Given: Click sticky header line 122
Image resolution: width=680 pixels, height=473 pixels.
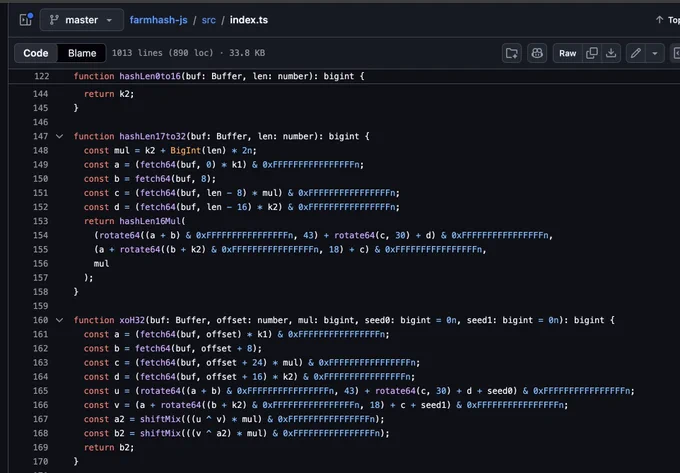Looking at the screenshot, I should coord(42,76).
